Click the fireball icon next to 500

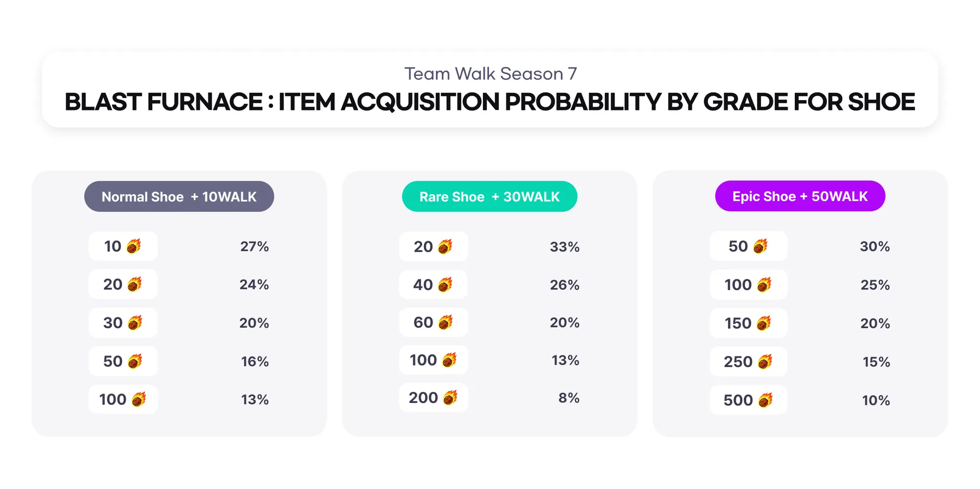pos(766,400)
